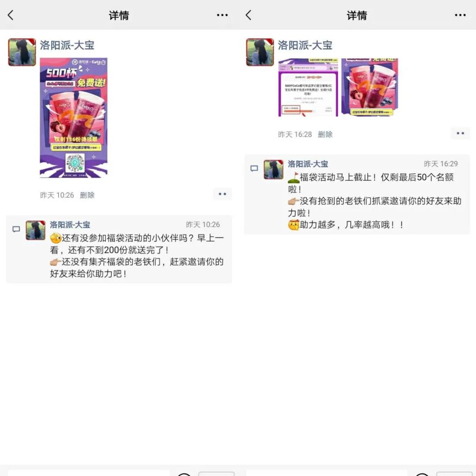Open the CoCo drinks thumbnail in right post
The height and width of the screenshot is (476, 476).
click(369, 87)
